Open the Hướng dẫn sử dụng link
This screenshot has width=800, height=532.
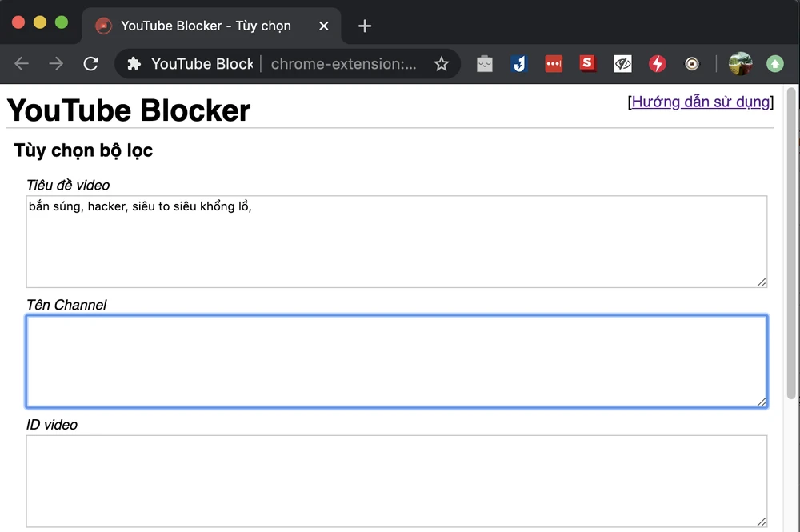pos(701,102)
